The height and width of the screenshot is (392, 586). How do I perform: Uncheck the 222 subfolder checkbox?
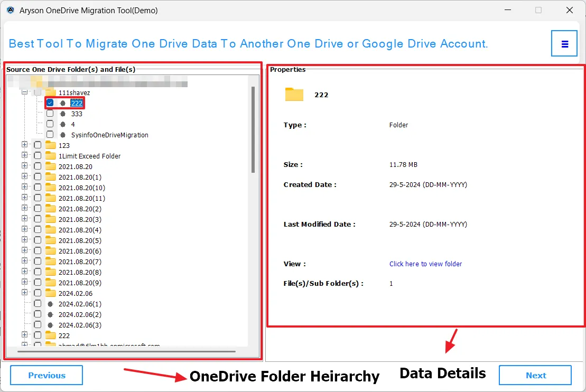pos(50,103)
